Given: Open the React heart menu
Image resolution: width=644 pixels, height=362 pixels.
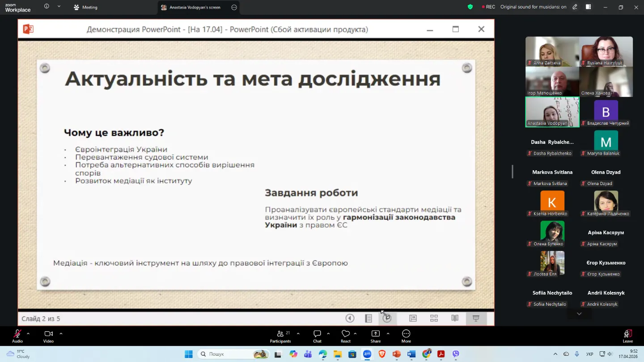Looking at the screenshot, I should pyautogui.click(x=345, y=336).
